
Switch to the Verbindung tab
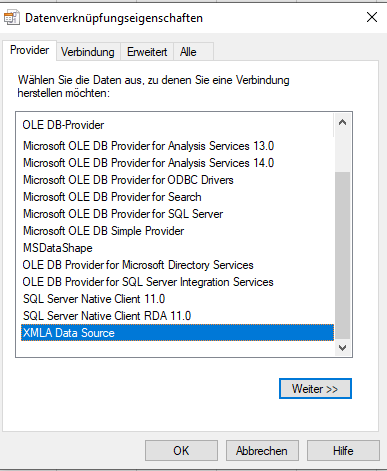coord(88,52)
